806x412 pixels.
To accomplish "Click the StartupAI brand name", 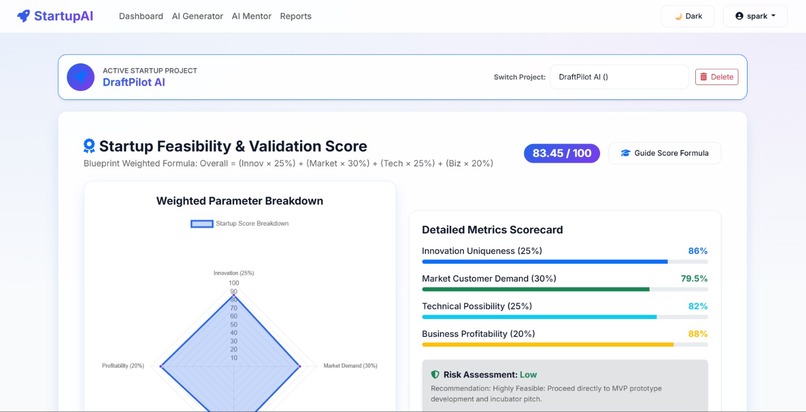I will tap(64, 16).
